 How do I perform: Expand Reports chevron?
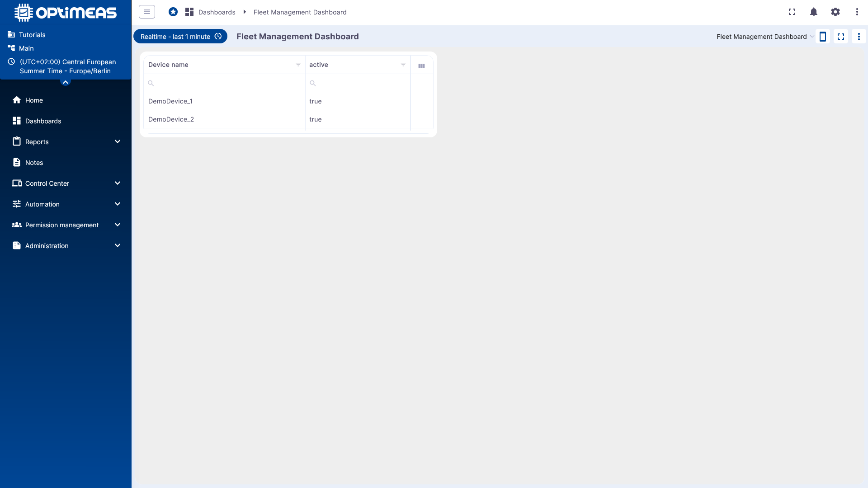[x=118, y=142]
